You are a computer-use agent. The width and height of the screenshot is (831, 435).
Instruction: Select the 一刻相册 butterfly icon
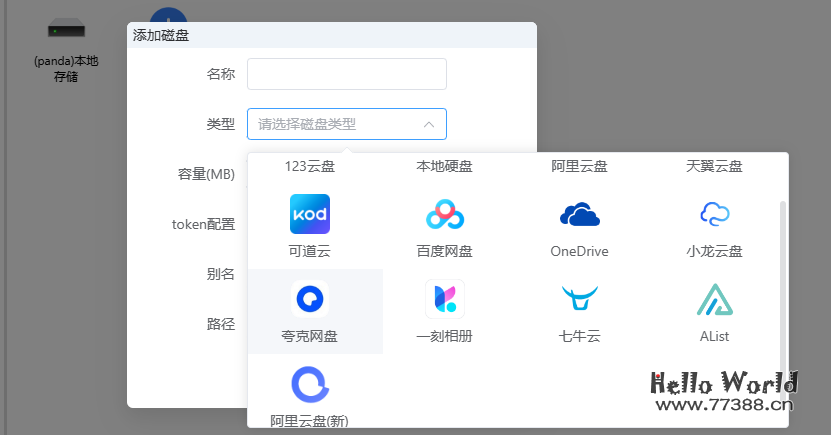(445, 299)
